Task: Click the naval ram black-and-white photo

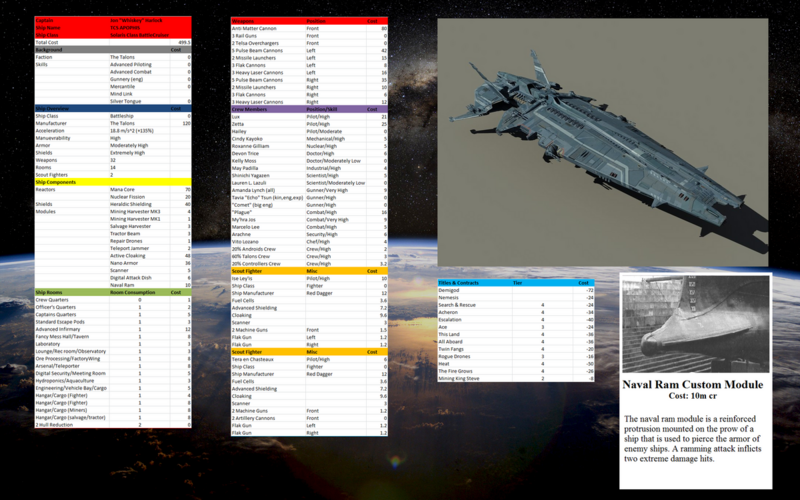Action: point(695,324)
